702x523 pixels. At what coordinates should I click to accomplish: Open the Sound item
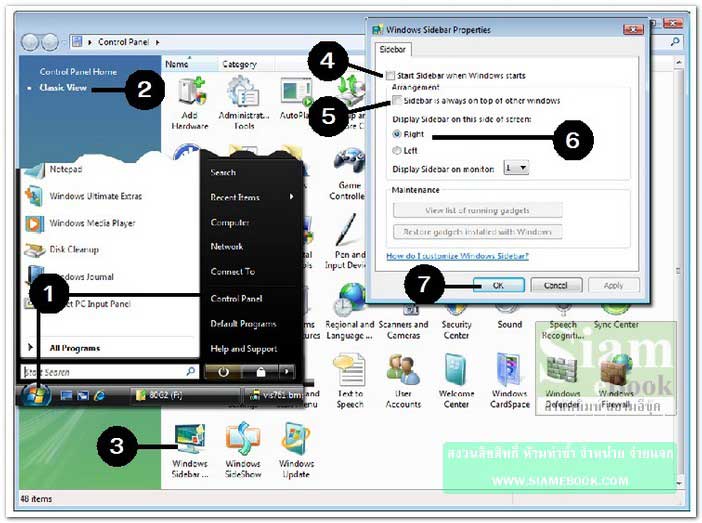(509, 319)
